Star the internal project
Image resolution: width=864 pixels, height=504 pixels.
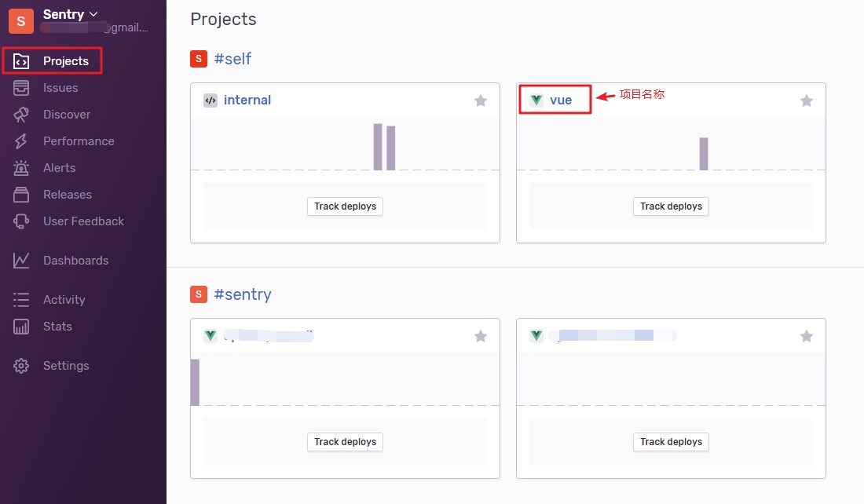tap(480, 100)
